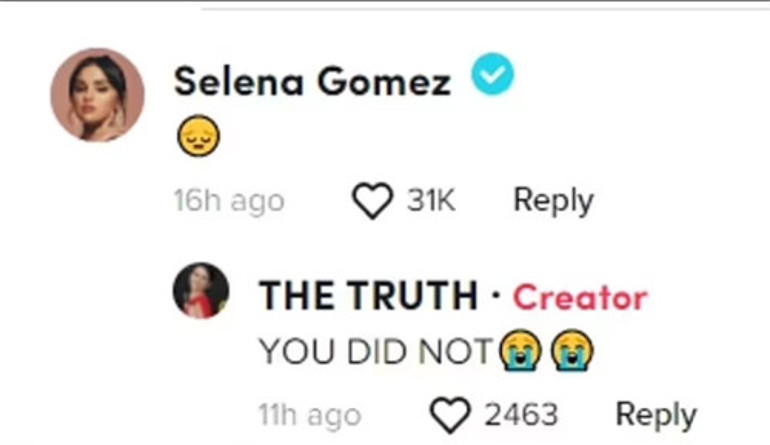Click the second crying emoji in reply
This screenshot has width=770, height=445.
pos(572,349)
